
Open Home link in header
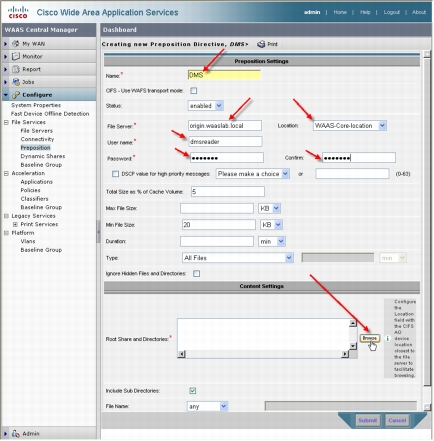coord(340,12)
